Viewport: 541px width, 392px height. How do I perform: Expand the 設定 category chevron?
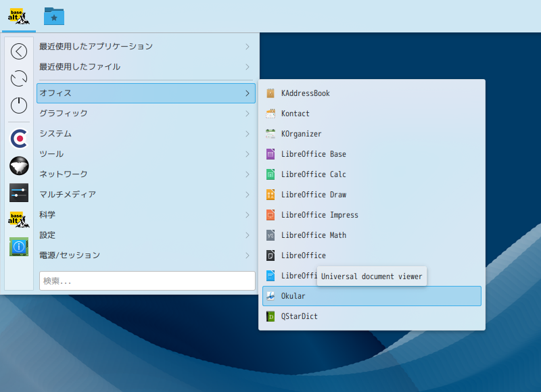click(248, 235)
